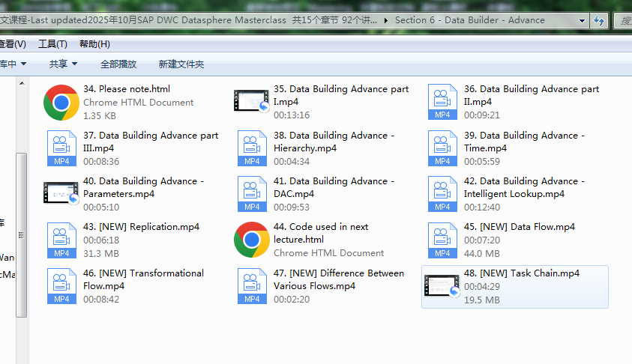Click the refresh button beside address bar
Screen dimensions: 632x364
coord(599,20)
